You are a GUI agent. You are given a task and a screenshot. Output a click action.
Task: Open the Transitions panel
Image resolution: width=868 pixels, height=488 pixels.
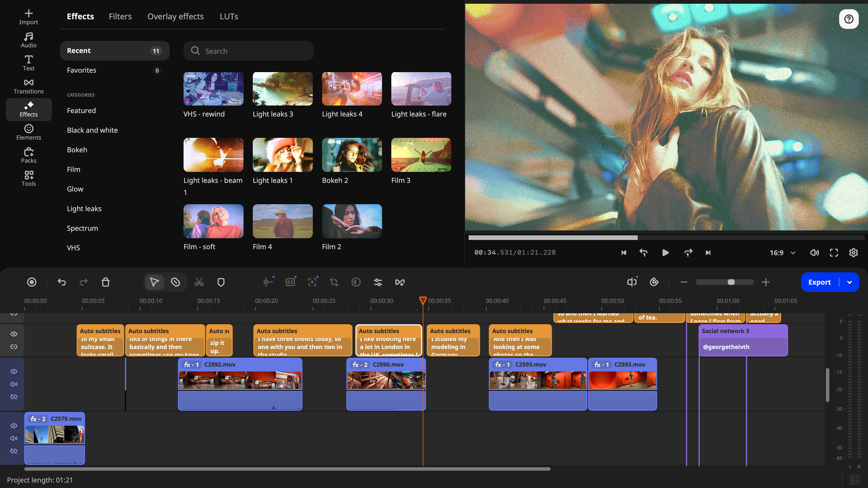(29, 86)
